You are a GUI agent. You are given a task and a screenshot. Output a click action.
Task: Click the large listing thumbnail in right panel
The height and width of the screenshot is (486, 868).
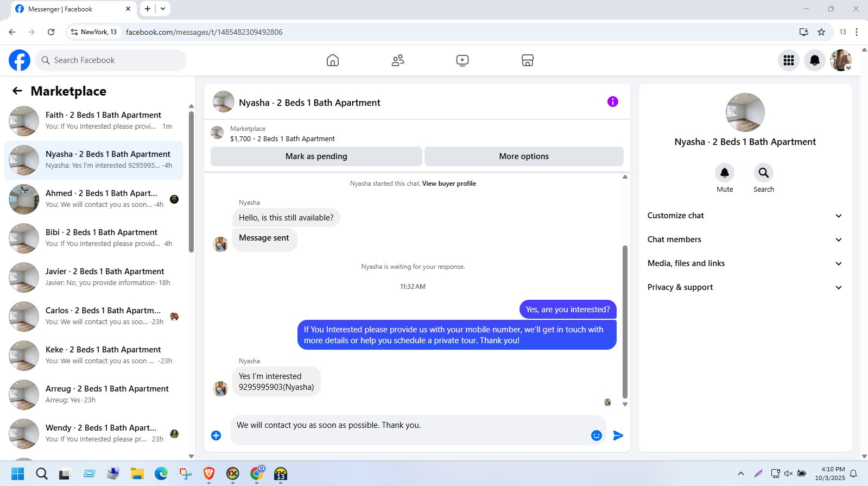tap(745, 112)
